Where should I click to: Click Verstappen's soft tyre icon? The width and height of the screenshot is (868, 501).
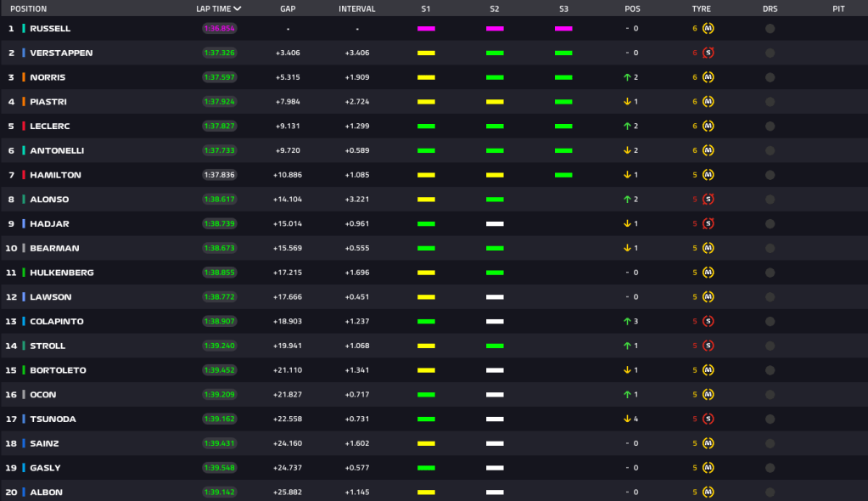click(x=708, y=53)
